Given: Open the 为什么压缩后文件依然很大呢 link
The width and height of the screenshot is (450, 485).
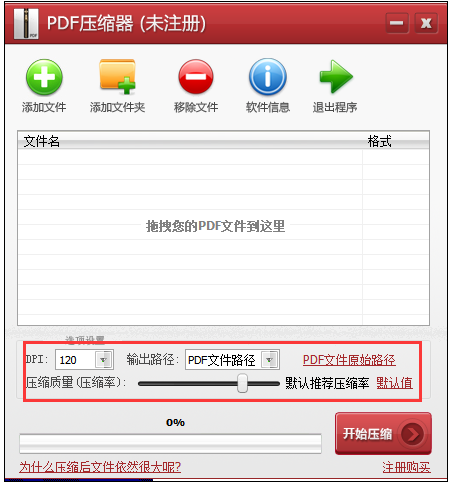Looking at the screenshot, I should (100, 467).
